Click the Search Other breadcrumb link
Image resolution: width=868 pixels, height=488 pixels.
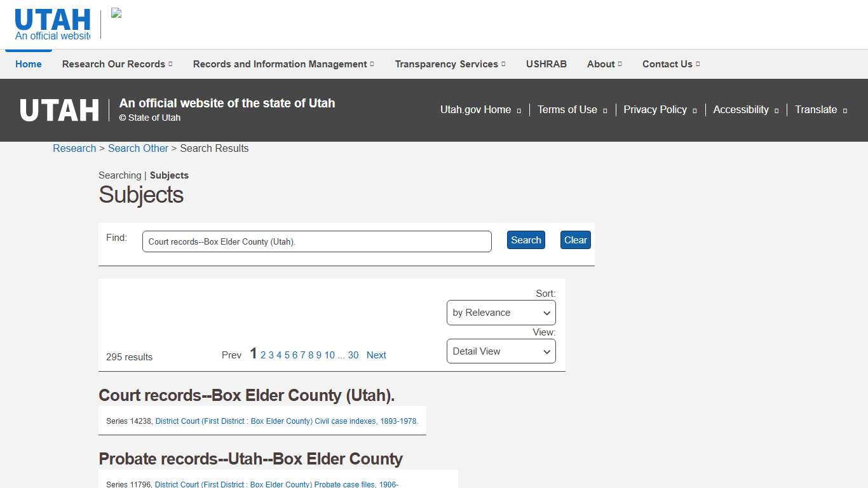tap(138, 148)
